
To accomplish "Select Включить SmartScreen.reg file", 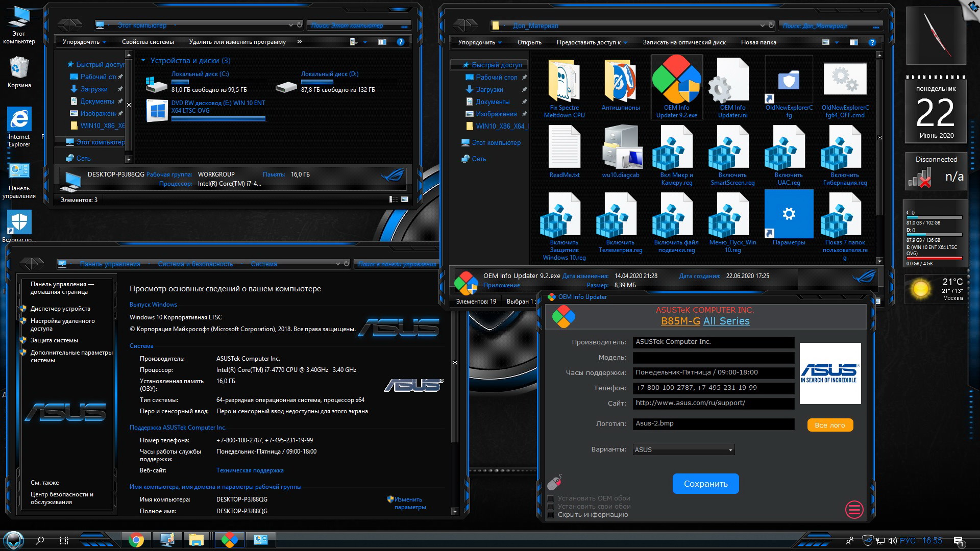I will tap(732, 156).
